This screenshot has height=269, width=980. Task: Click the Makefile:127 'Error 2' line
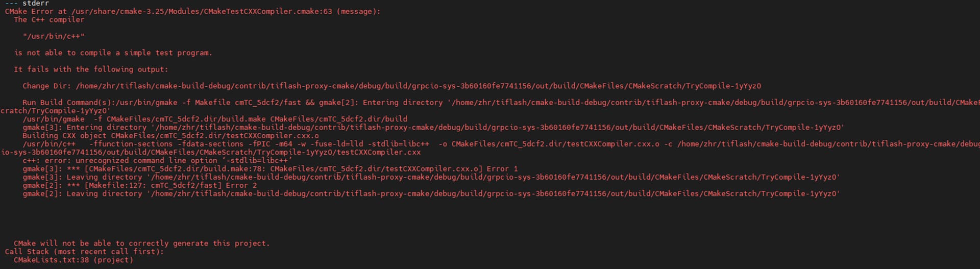139,185
